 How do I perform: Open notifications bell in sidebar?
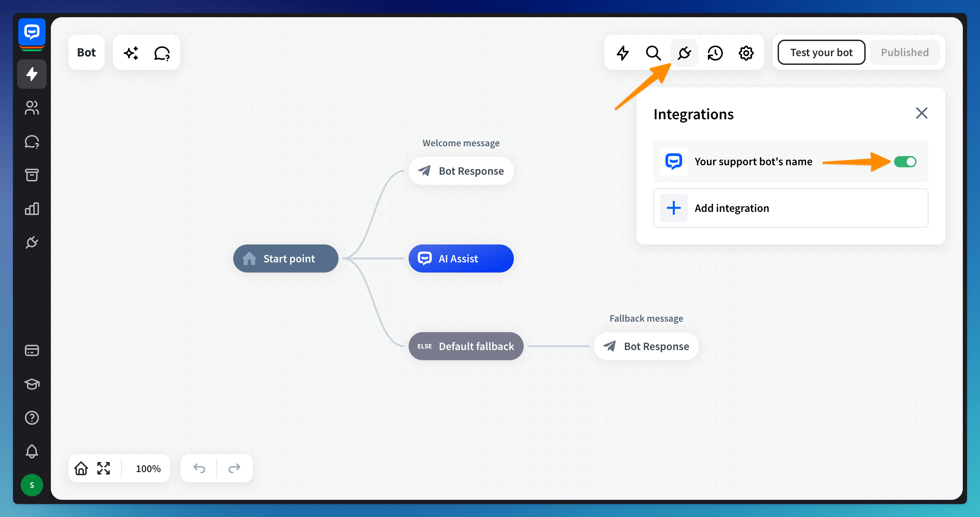[32, 451]
